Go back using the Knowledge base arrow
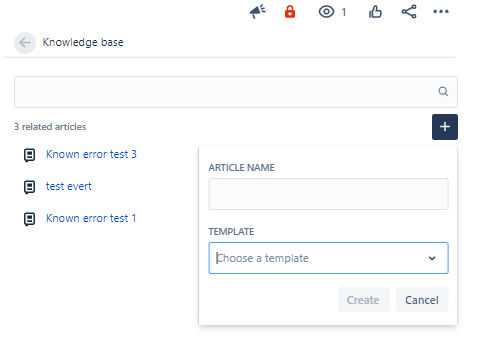This screenshot has width=477, height=361. (25, 43)
